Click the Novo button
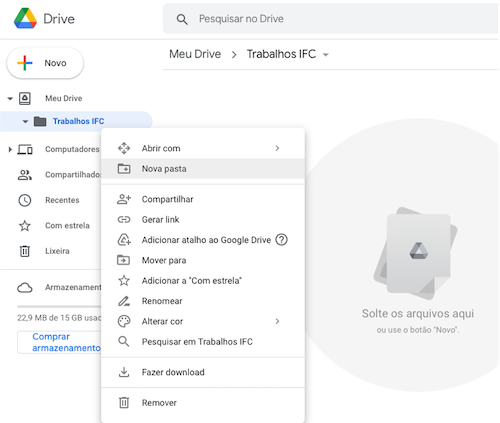The width and height of the screenshot is (500, 423). click(45, 63)
